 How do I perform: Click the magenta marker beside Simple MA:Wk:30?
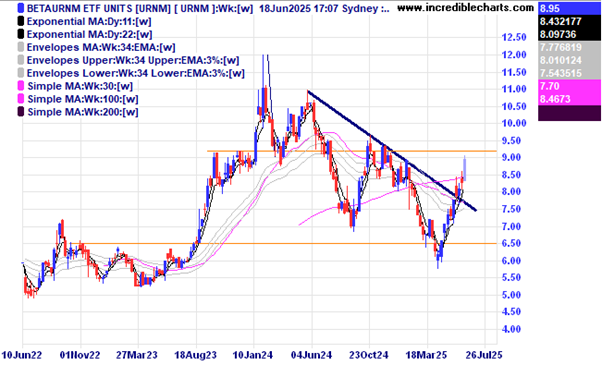(21, 86)
